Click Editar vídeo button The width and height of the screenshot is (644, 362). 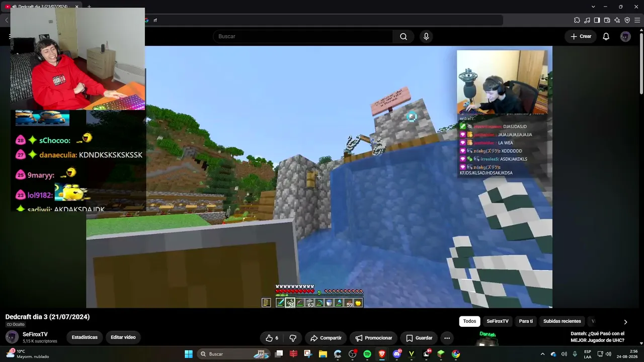123,337
